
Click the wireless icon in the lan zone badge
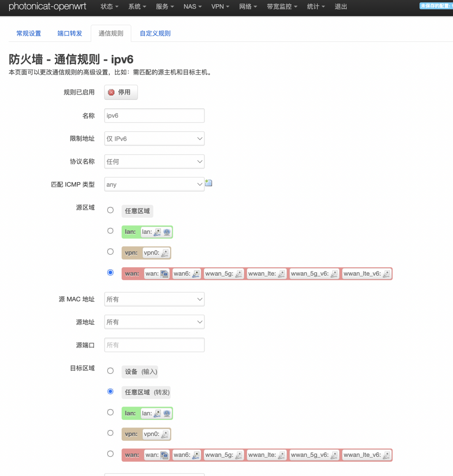pos(166,232)
